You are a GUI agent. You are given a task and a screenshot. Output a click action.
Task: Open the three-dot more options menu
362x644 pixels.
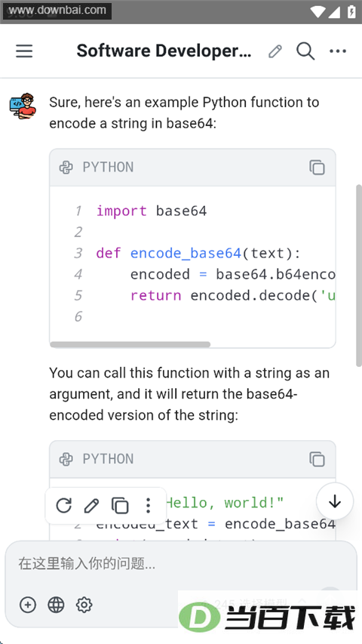tap(338, 51)
